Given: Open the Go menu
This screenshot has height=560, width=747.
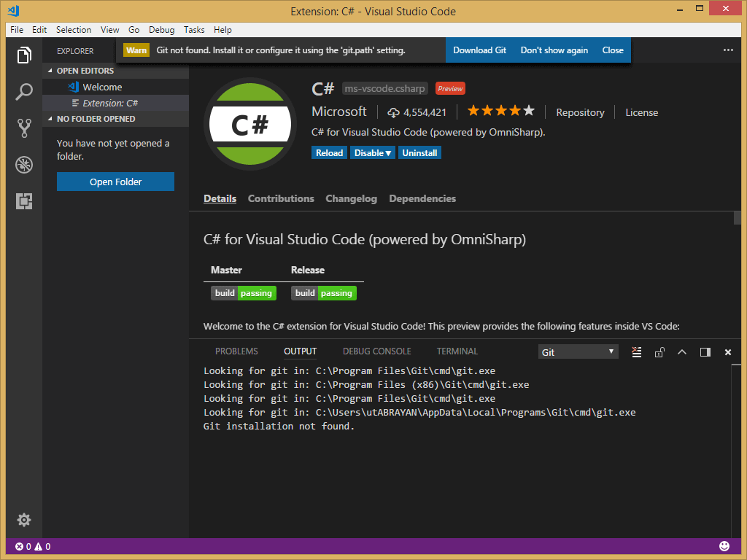Looking at the screenshot, I should 134,29.
